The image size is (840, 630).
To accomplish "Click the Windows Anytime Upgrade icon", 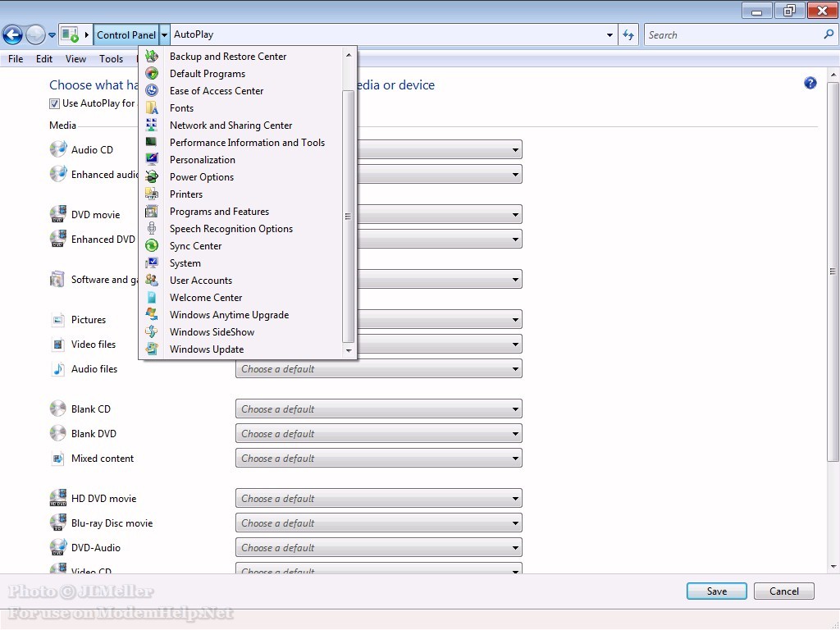I will [152, 314].
